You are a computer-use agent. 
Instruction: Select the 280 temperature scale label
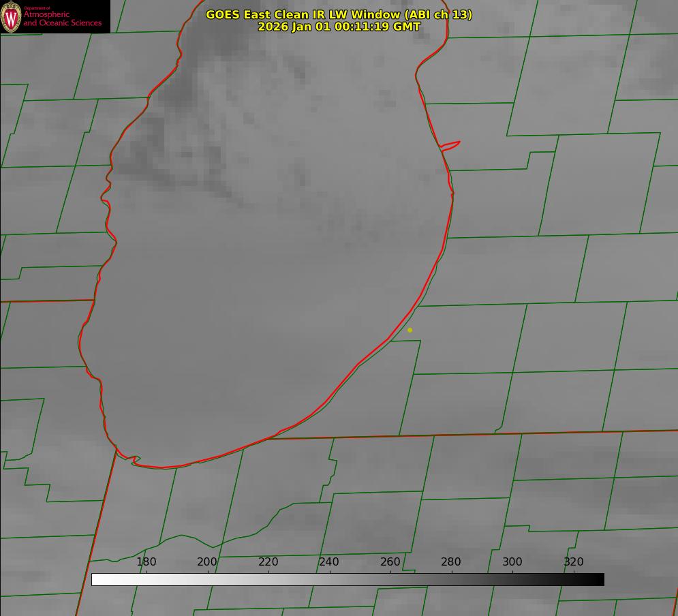point(451,561)
